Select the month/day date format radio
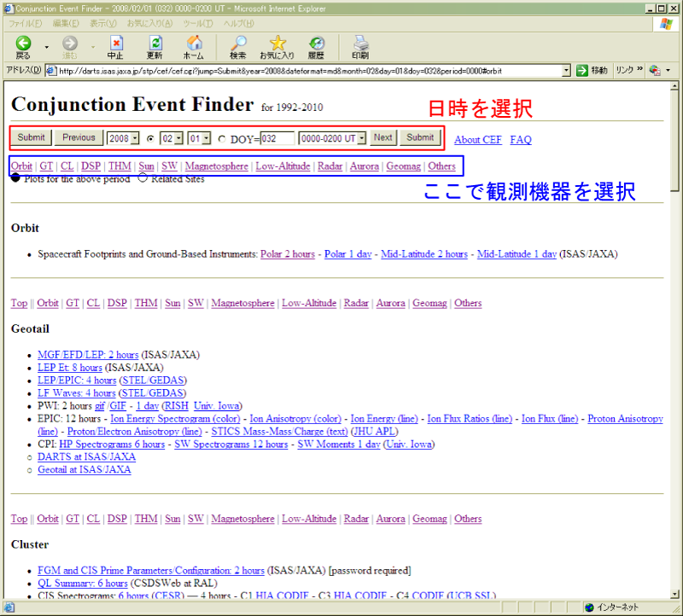 pos(151,139)
